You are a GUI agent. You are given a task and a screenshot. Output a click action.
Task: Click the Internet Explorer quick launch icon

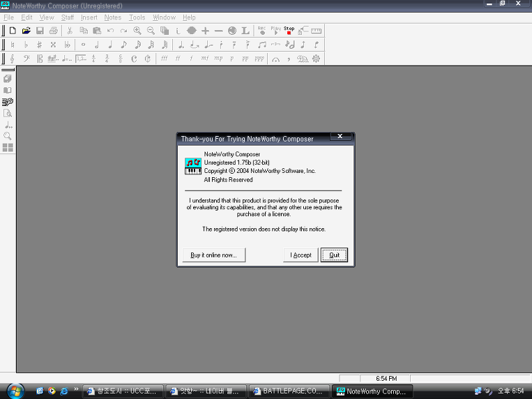[63, 391]
